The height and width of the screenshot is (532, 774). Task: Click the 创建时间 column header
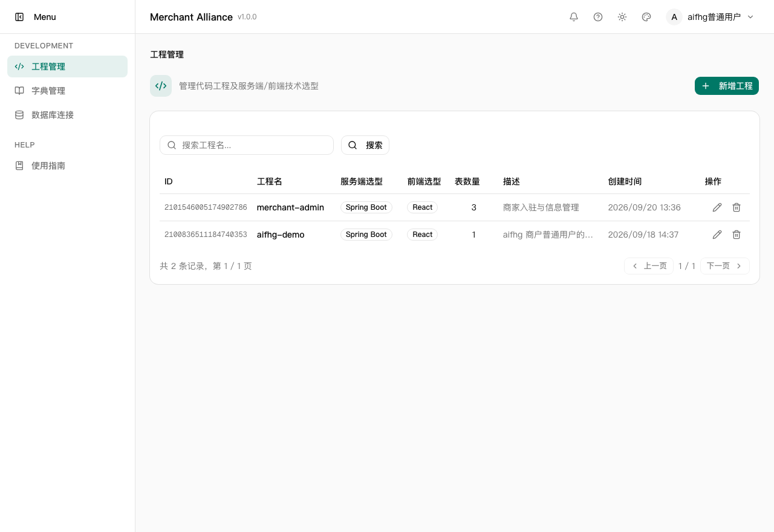625,181
